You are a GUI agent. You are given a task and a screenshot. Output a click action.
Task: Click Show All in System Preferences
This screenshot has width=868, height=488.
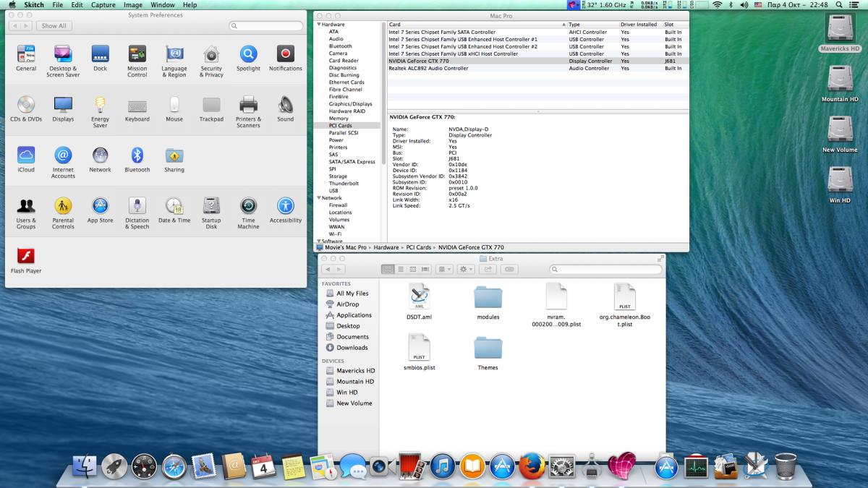54,25
